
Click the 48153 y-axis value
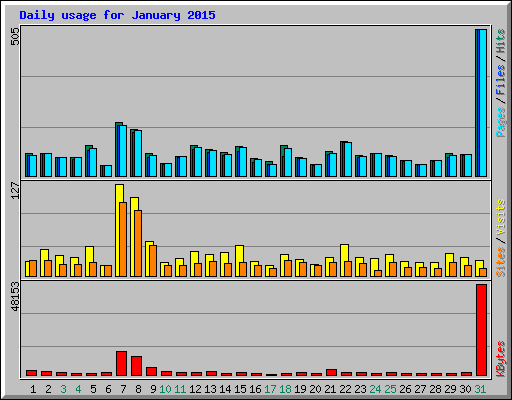[15, 297]
